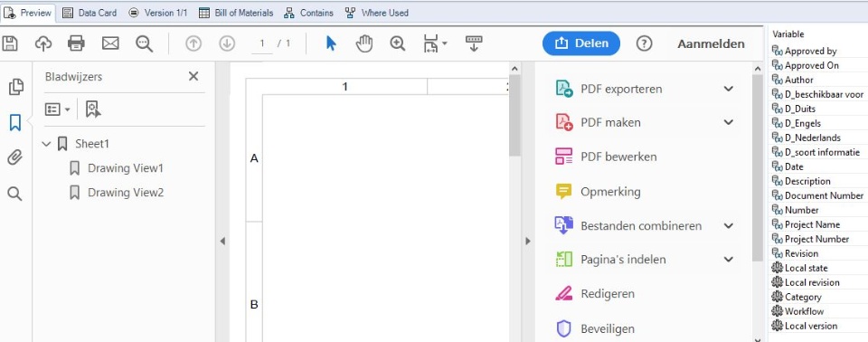Open the PDF exporteren tool
868x342 pixels.
(x=621, y=89)
